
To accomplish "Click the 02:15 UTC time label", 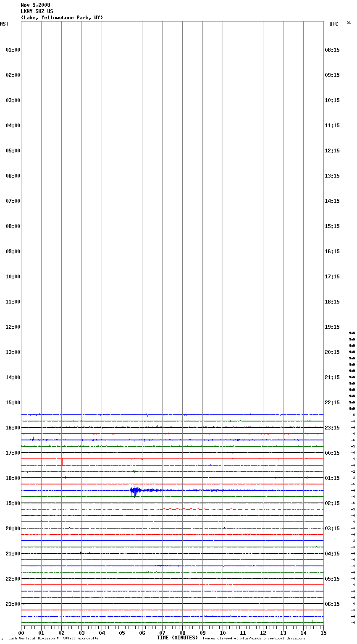I will [332, 503].
